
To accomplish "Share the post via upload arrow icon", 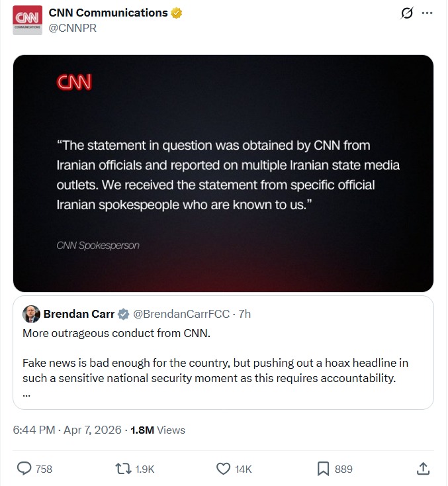I will point(424,469).
